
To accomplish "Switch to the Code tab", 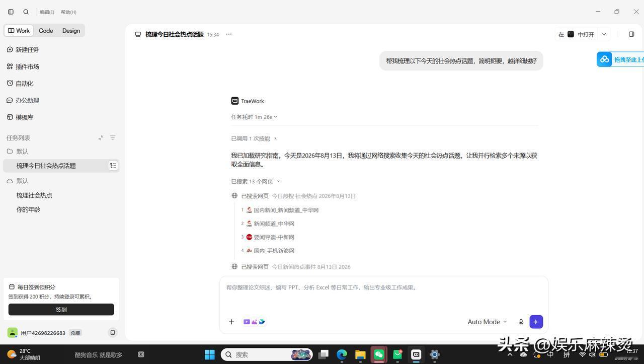I will [x=46, y=31].
